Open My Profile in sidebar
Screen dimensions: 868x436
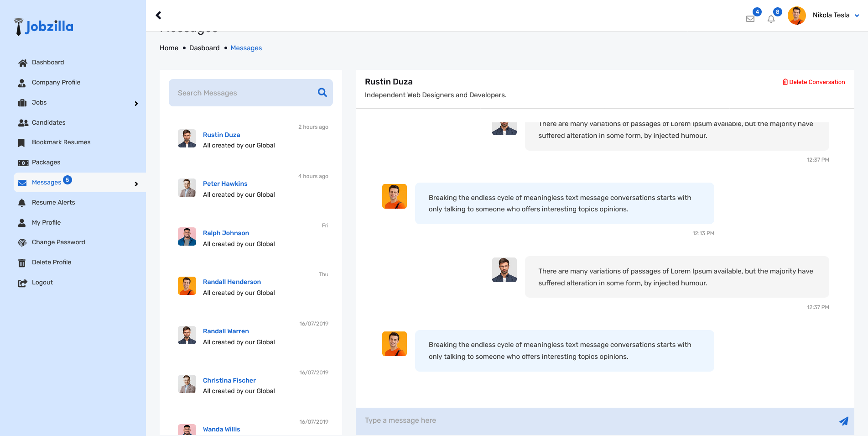[x=46, y=222]
